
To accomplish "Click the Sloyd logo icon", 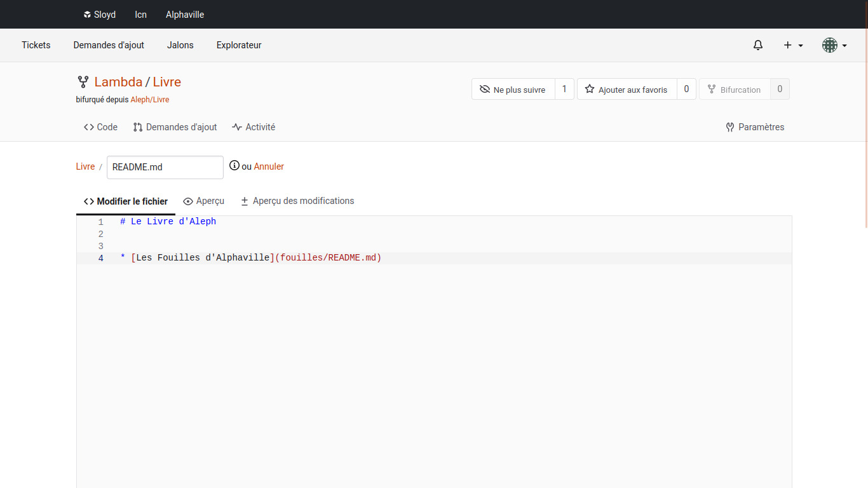I will tap(87, 15).
